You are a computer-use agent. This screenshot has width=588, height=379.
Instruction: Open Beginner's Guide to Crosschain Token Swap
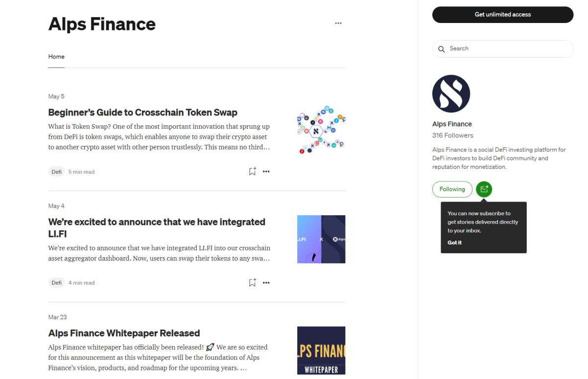pos(142,112)
